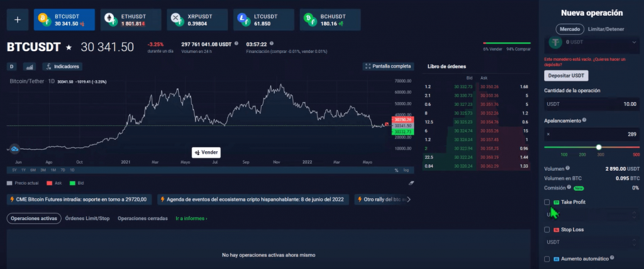Set chart range to 6M

33,170
